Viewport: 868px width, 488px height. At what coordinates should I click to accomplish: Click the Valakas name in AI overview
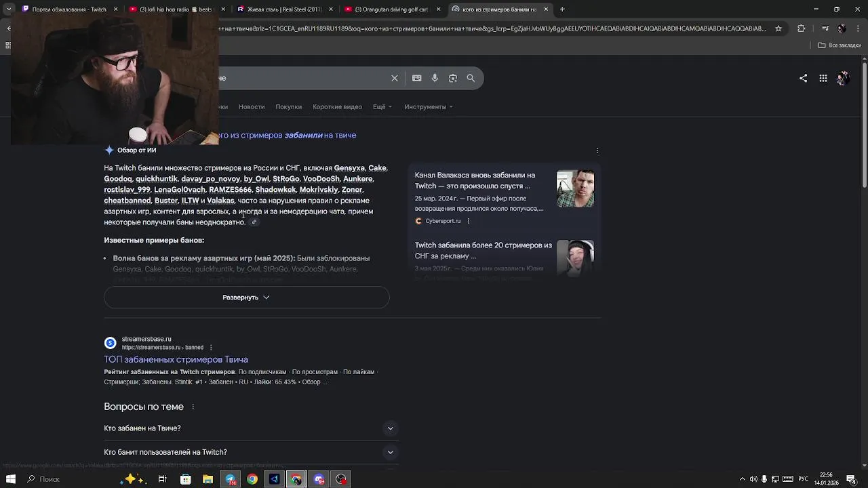(220, 201)
